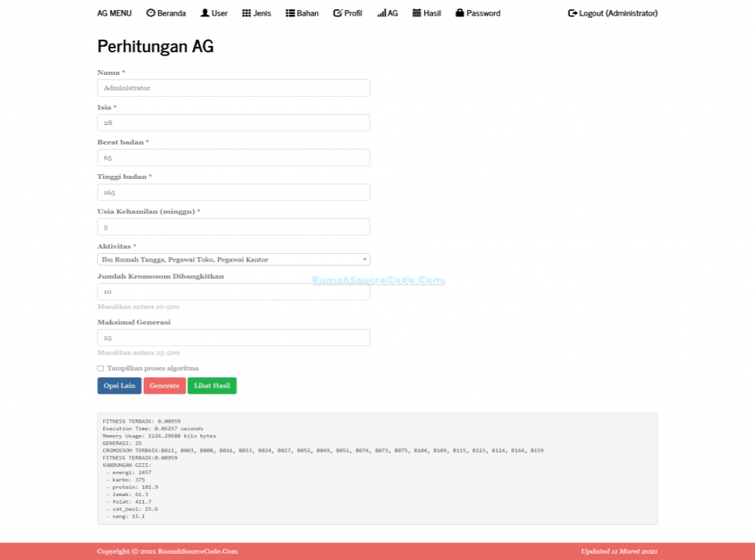The image size is (755, 560).
Task: Click the Jumlah Kromosom Dibangkitkan field
Action: point(233,291)
